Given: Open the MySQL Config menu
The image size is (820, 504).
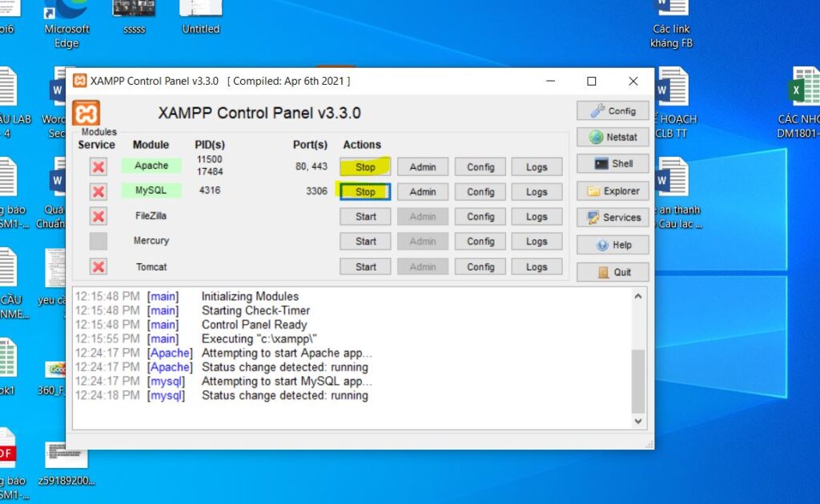Looking at the screenshot, I should pyautogui.click(x=480, y=192).
